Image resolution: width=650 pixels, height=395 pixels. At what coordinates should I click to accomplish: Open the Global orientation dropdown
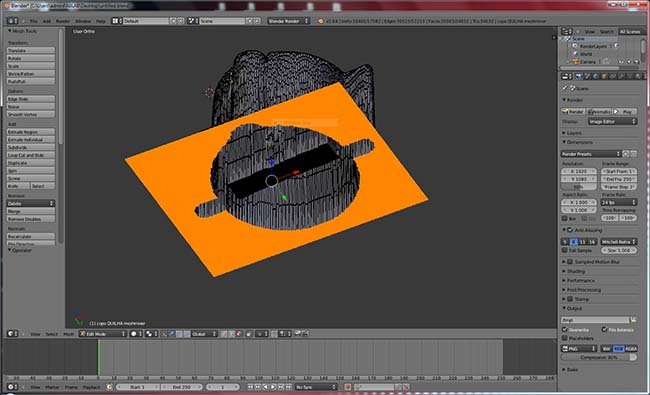tap(204, 334)
